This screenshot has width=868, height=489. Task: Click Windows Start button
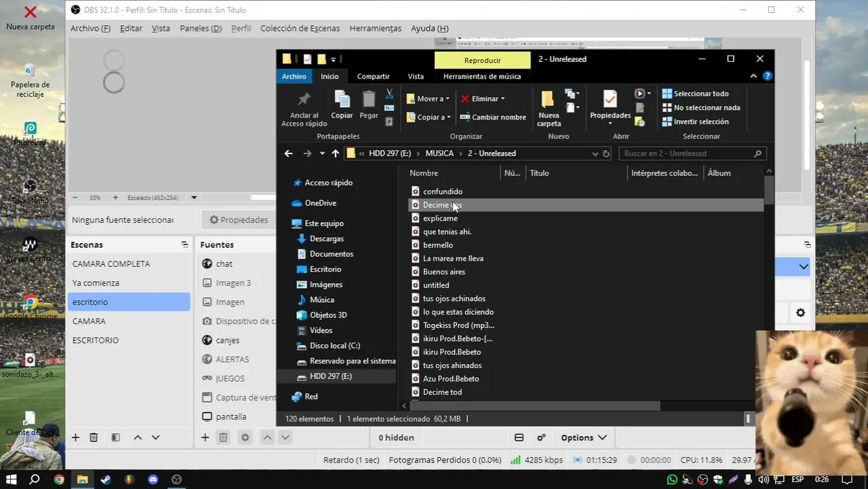tap(12, 479)
